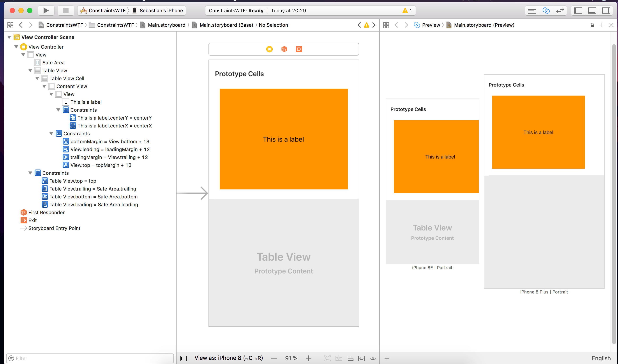Hide the Navigator panel

(x=578, y=10)
